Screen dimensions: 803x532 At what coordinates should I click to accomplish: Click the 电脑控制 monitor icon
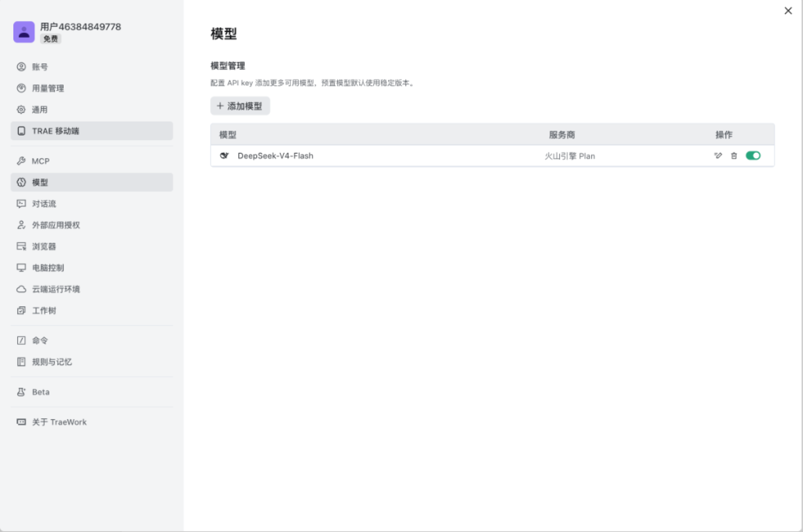[21, 268]
